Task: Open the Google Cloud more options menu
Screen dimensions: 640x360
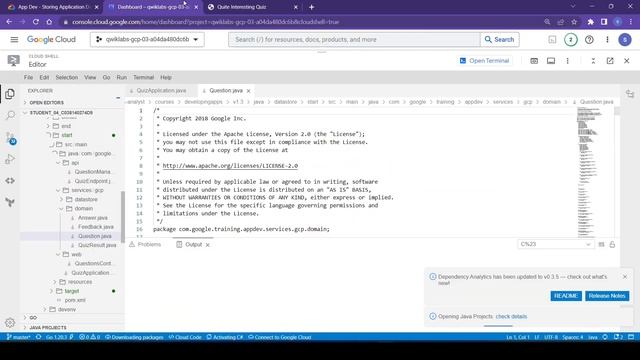Action: pos(607,40)
